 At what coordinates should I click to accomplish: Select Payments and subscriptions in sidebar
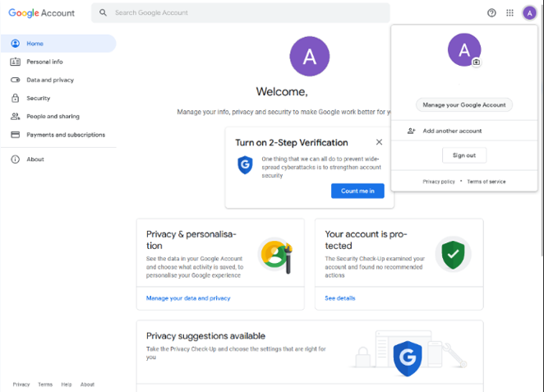[x=66, y=135]
